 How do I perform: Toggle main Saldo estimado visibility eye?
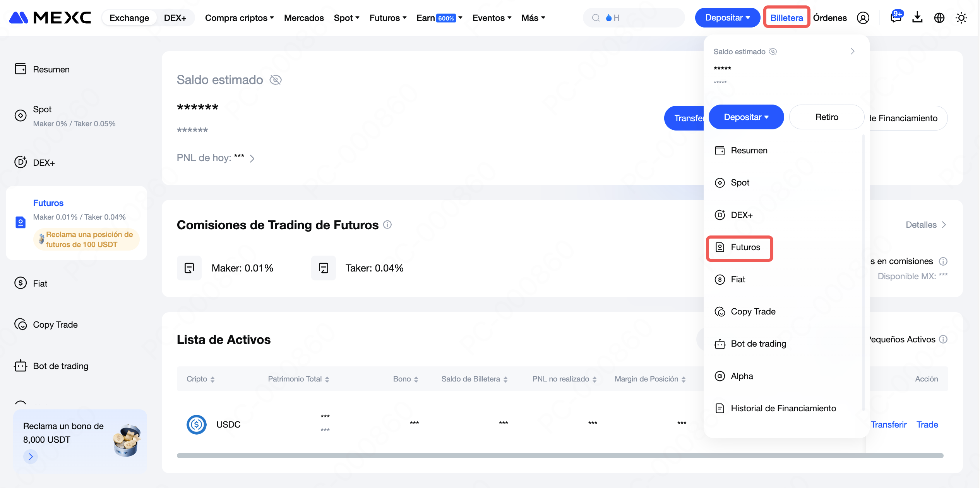pyautogui.click(x=276, y=80)
